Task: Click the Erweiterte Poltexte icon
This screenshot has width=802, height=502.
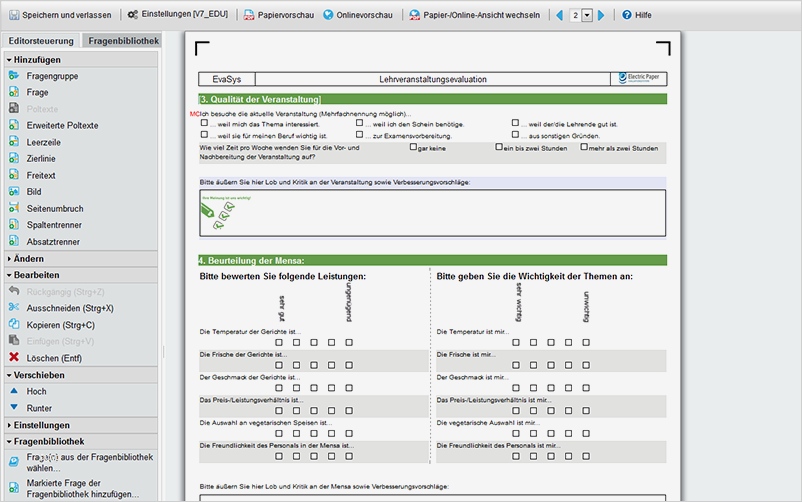Action: [x=14, y=125]
